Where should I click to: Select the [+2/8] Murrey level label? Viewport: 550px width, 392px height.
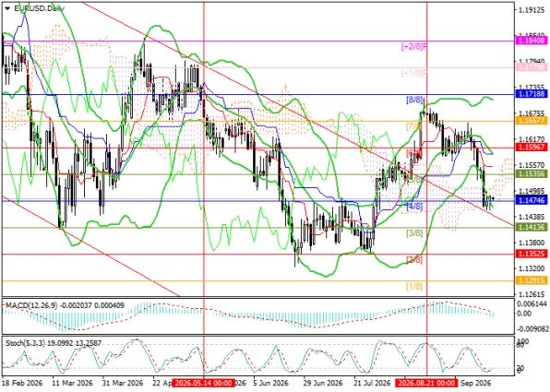click(414, 46)
